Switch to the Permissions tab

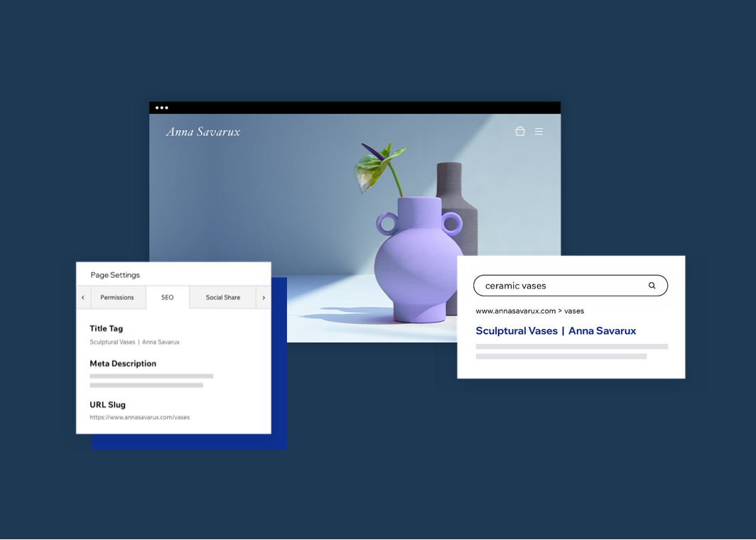tap(117, 298)
